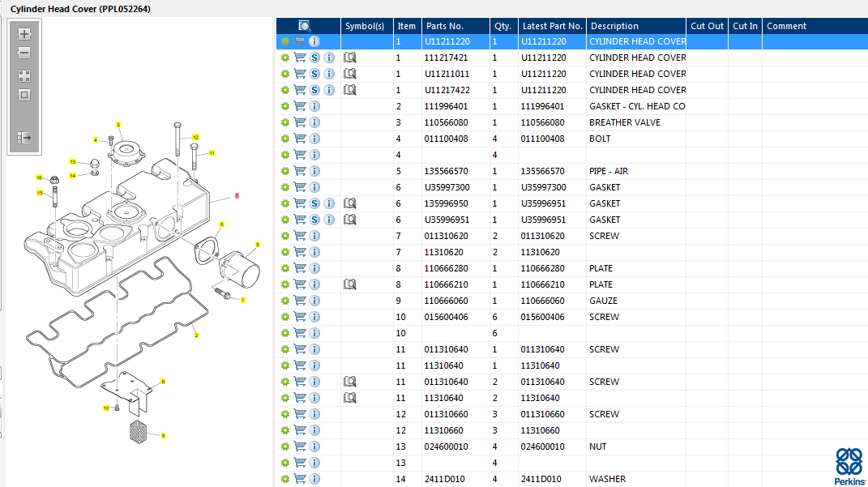
Task: Zoom in on the parts diagram
Action: coord(24,34)
